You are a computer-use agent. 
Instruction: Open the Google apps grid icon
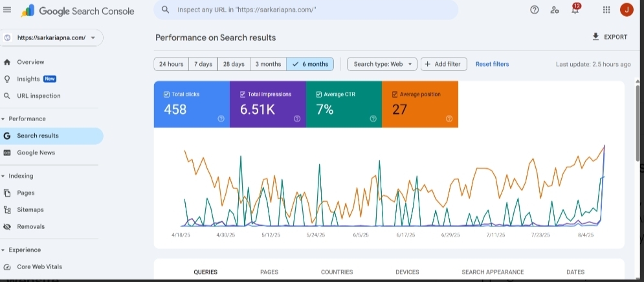tap(606, 10)
